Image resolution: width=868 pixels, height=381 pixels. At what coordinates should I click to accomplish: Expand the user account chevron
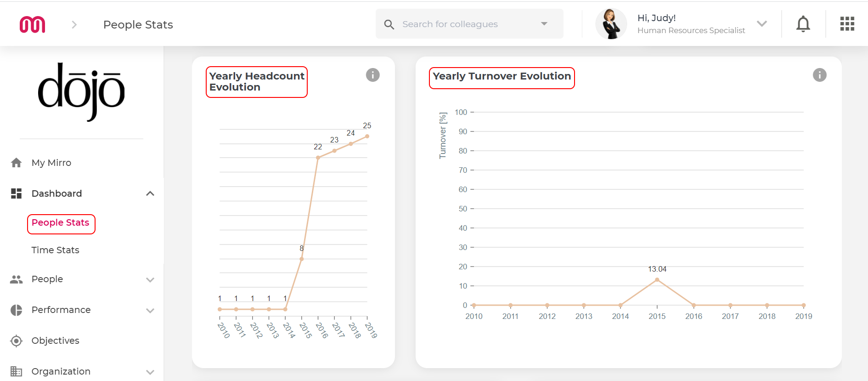(762, 24)
